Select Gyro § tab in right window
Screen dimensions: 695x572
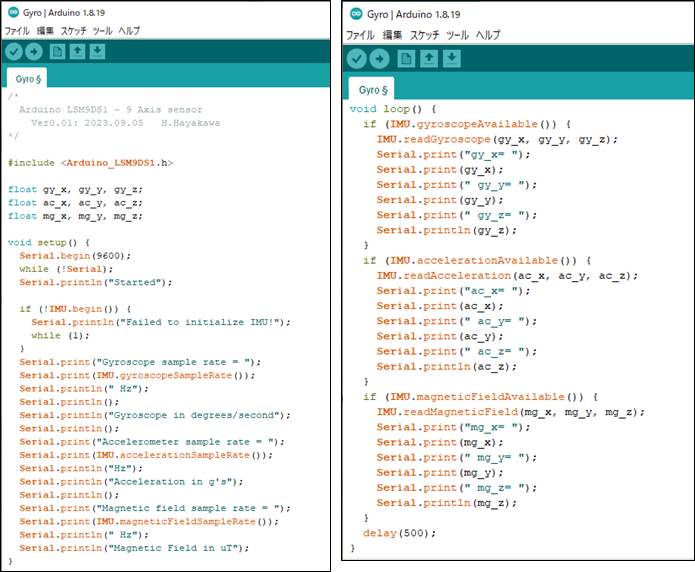[369, 89]
